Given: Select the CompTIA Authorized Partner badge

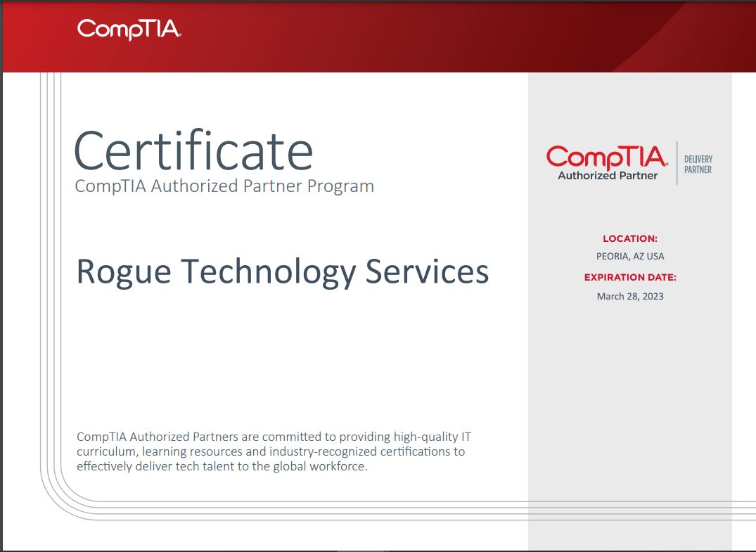Looking at the screenshot, I should click(x=609, y=160).
